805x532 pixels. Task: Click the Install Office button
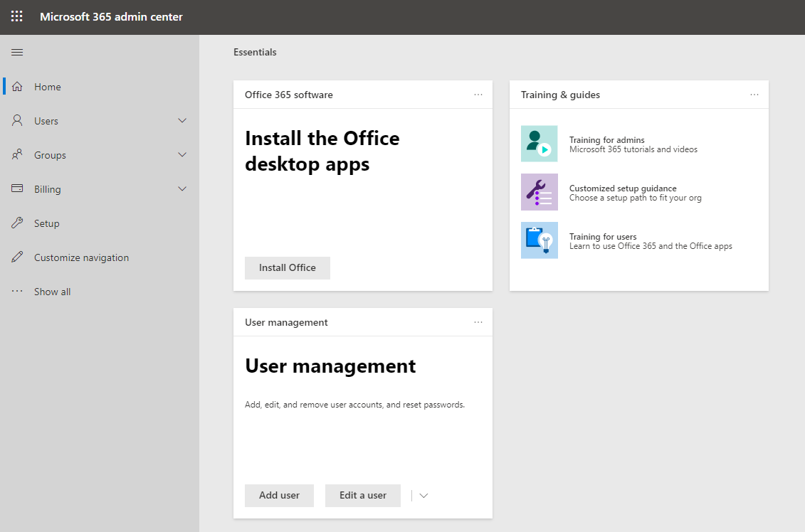coord(288,268)
